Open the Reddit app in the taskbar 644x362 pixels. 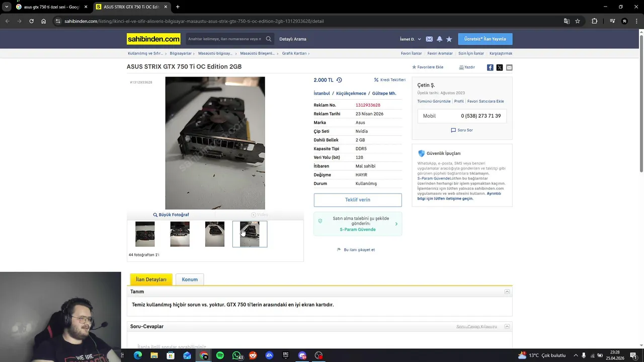point(253,355)
